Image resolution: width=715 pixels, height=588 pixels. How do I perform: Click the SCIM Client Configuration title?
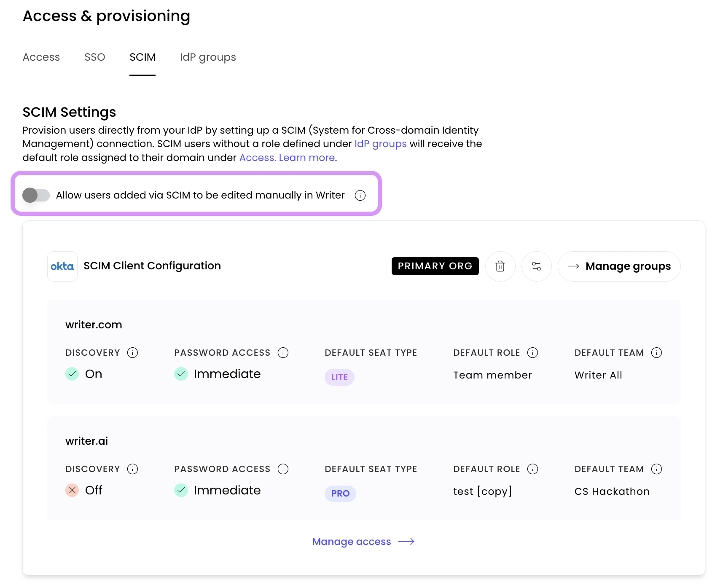(x=152, y=266)
